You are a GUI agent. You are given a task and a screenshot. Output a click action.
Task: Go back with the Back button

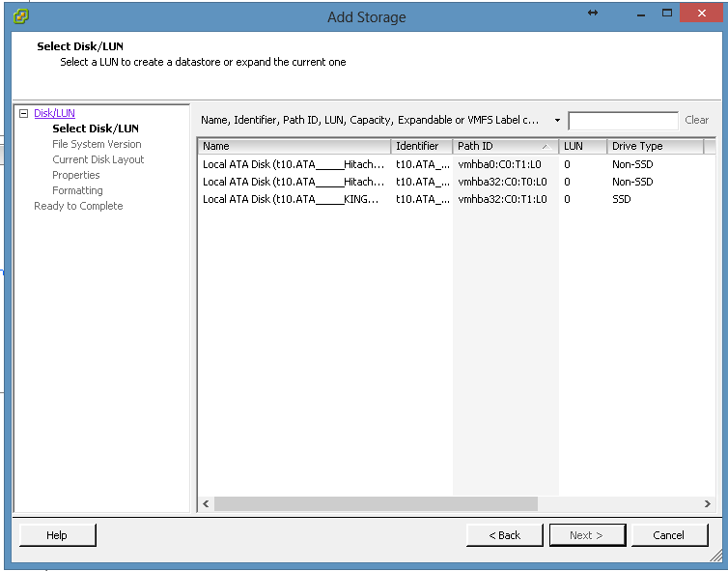click(x=504, y=535)
